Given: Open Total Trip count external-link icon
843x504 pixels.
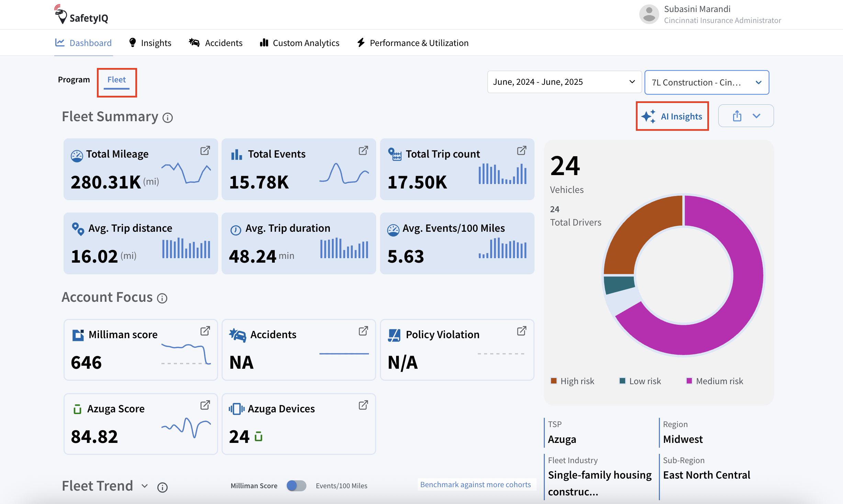Looking at the screenshot, I should pyautogui.click(x=521, y=150).
